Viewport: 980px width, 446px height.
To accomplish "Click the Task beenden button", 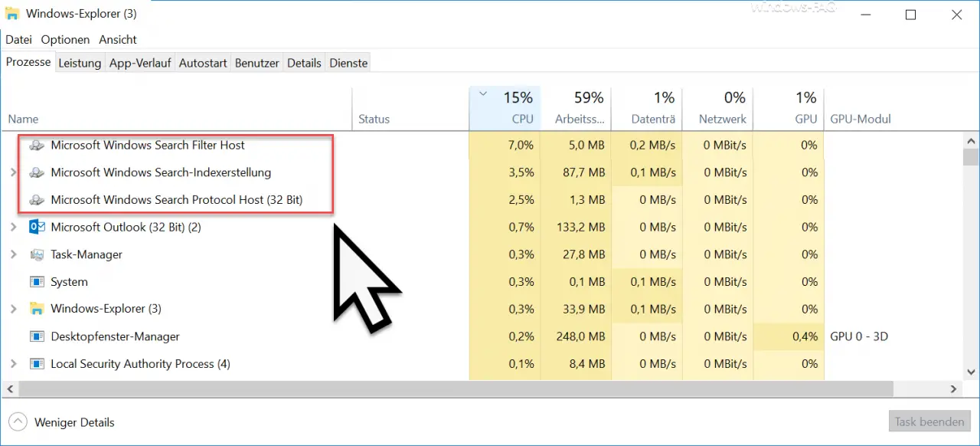I will pos(929,421).
